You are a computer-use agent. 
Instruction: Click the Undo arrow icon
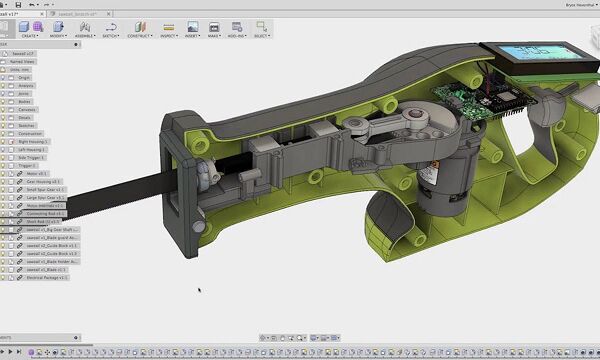[32, 5]
